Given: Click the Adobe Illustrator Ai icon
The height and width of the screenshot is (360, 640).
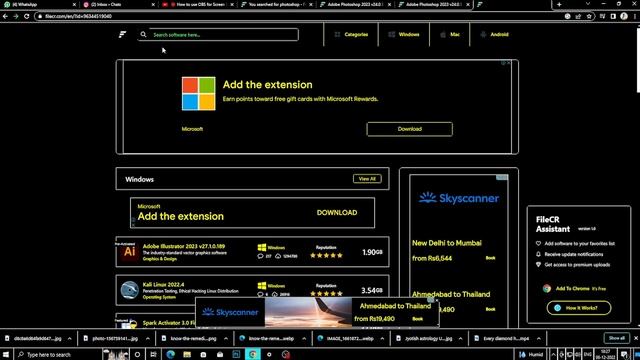Looking at the screenshot, I should pos(129,252).
